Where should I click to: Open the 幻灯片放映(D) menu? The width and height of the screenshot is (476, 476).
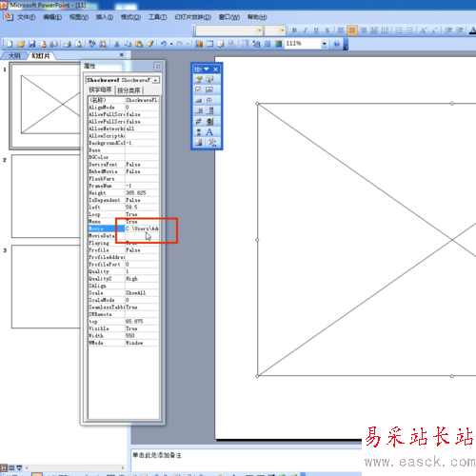(x=193, y=17)
